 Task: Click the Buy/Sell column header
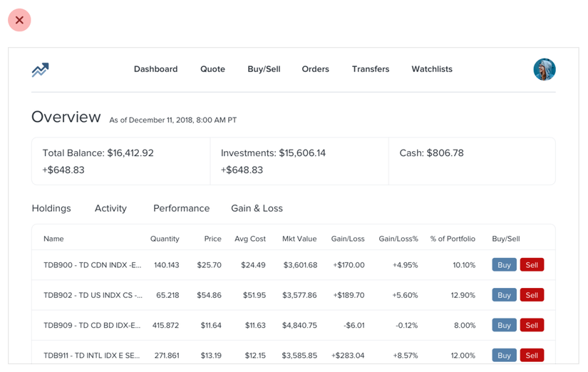pyautogui.click(x=506, y=239)
